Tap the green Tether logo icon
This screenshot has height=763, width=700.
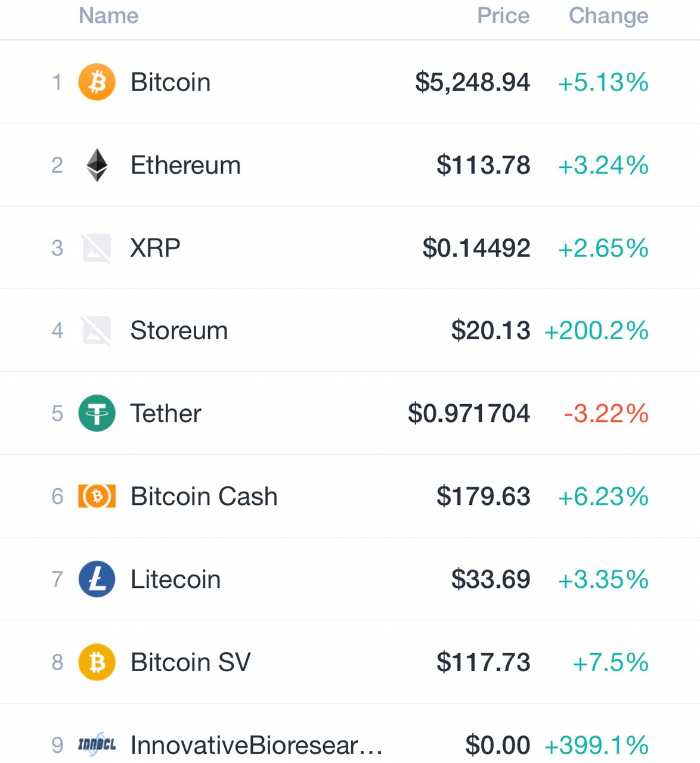tap(97, 413)
